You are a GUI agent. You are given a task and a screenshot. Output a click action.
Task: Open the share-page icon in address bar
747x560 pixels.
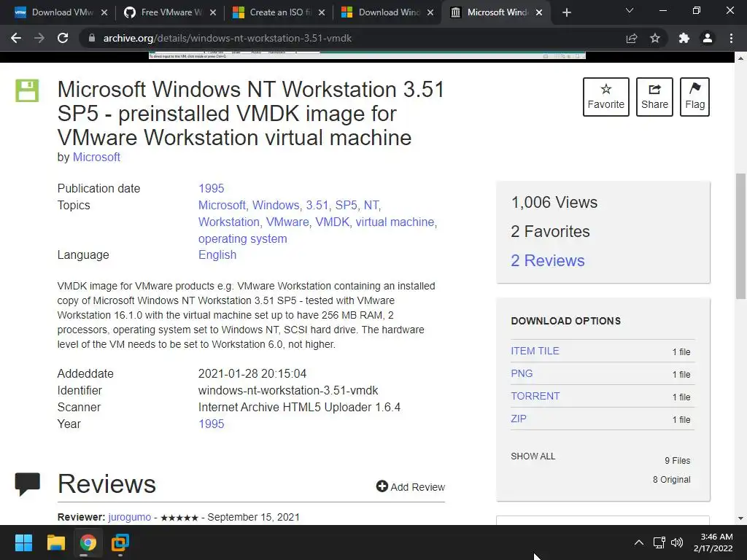pyautogui.click(x=631, y=38)
